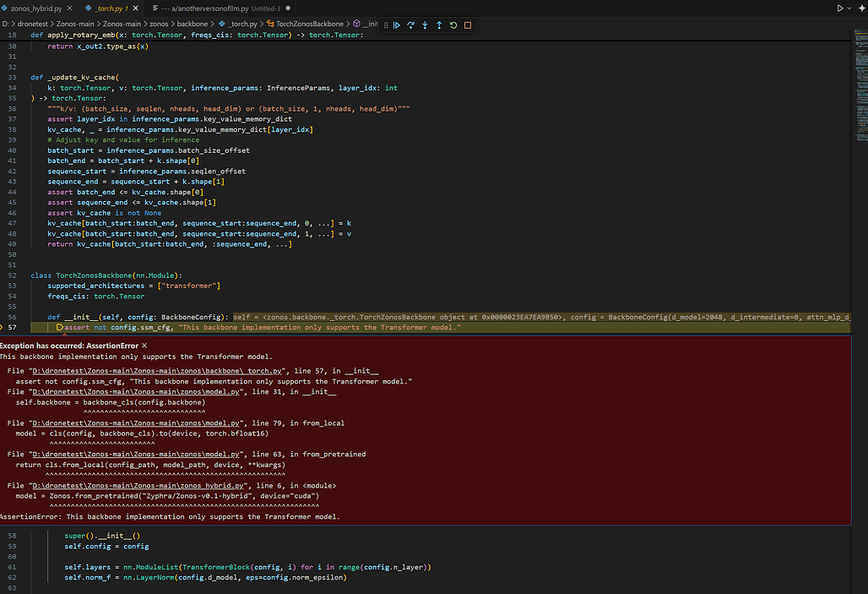The image size is (868, 594).
Task: Click 'def _update_kv_cache(' code line
Action: coord(75,78)
